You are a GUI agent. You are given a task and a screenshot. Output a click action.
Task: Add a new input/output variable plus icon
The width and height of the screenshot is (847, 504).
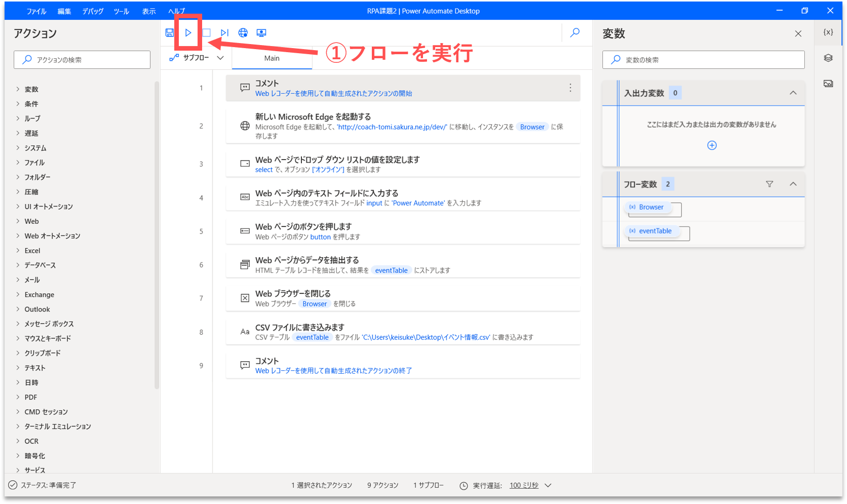712,145
